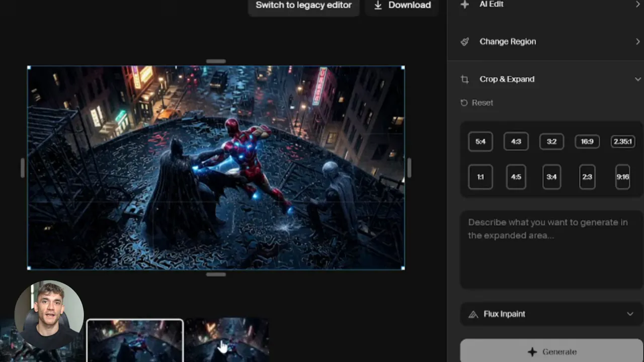Viewport: 644px width, 362px height.
Task: Click the download arrow icon
Action: coord(378,5)
